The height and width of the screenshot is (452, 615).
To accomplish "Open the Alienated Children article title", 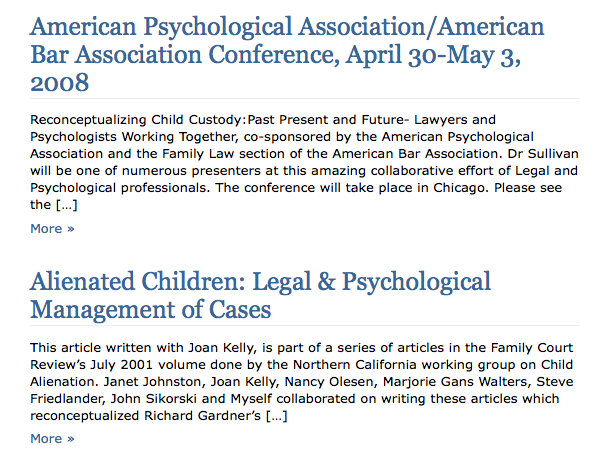I will (260, 295).
